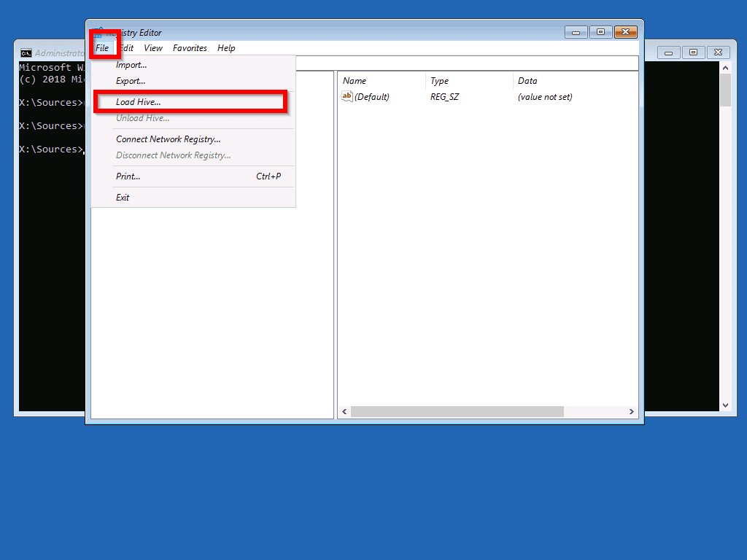747x560 pixels.
Task: Minimize the Registry Editor window
Action: click(x=576, y=32)
